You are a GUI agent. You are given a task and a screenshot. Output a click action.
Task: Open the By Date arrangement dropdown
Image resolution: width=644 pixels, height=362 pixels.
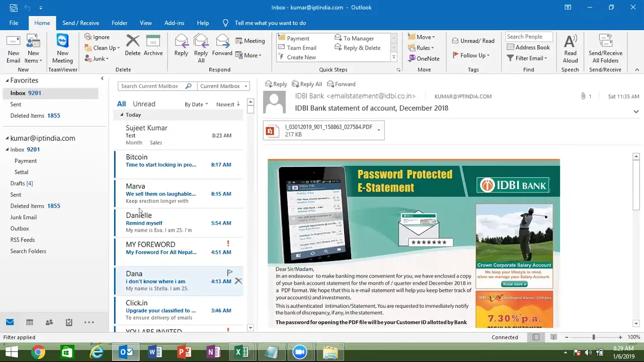coord(196,104)
